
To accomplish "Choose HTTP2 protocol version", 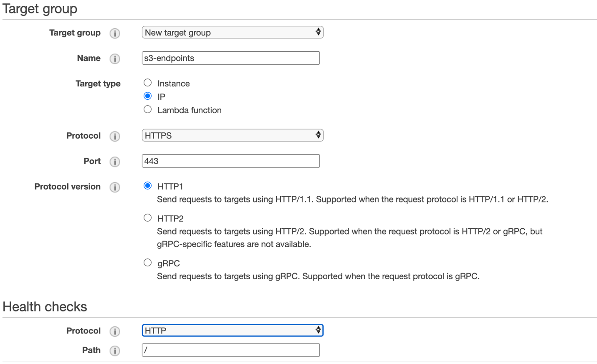I will click(x=147, y=217).
